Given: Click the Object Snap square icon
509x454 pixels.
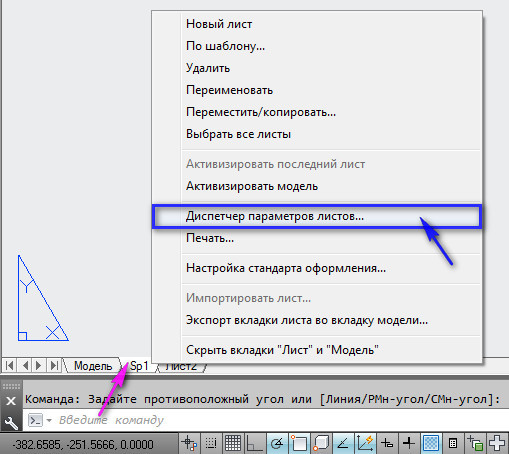Looking at the screenshot, I should [x=299, y=444].
